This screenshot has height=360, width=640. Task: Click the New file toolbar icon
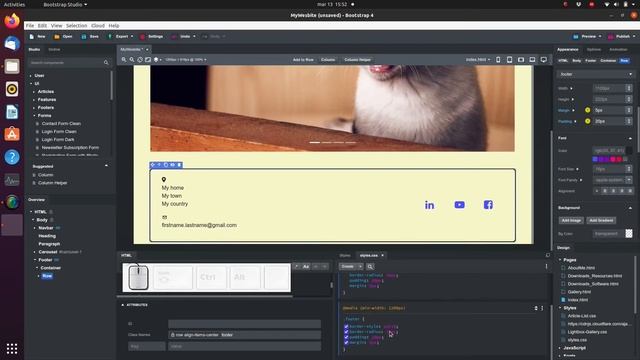(x=32, y=36)
